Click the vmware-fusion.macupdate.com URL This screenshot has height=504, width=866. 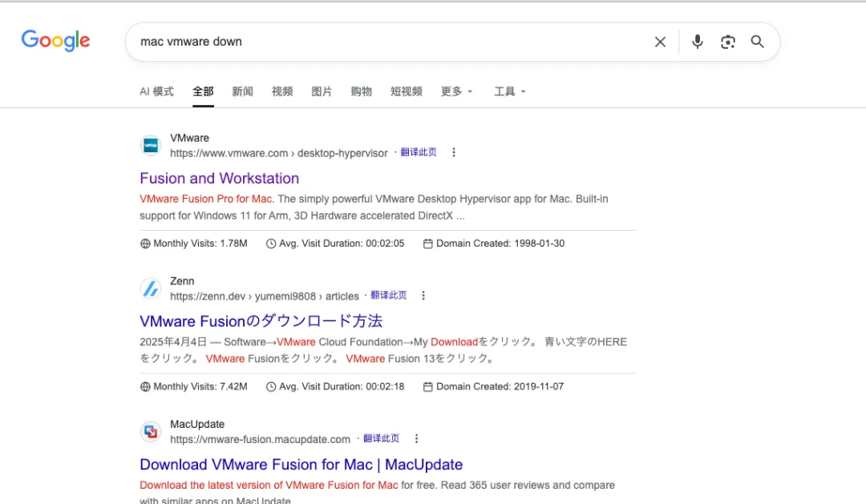point(260,439)
